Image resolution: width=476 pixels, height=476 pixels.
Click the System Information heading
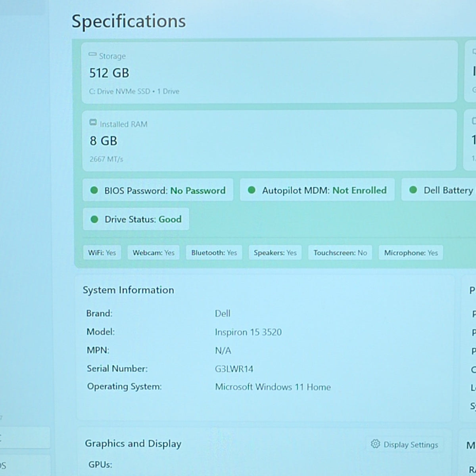(129, 290)
